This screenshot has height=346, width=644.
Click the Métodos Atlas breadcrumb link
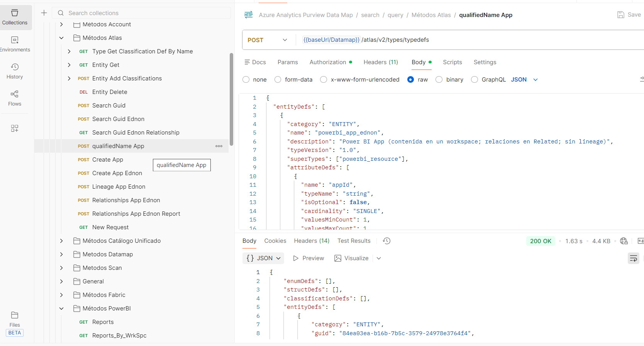431,15
